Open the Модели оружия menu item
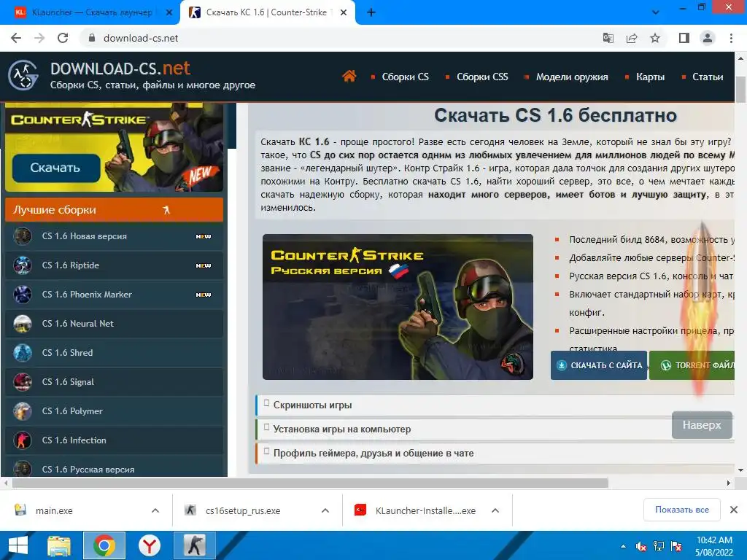The width and height of the screenshot is (747, 560). click(x=572, y=77)
